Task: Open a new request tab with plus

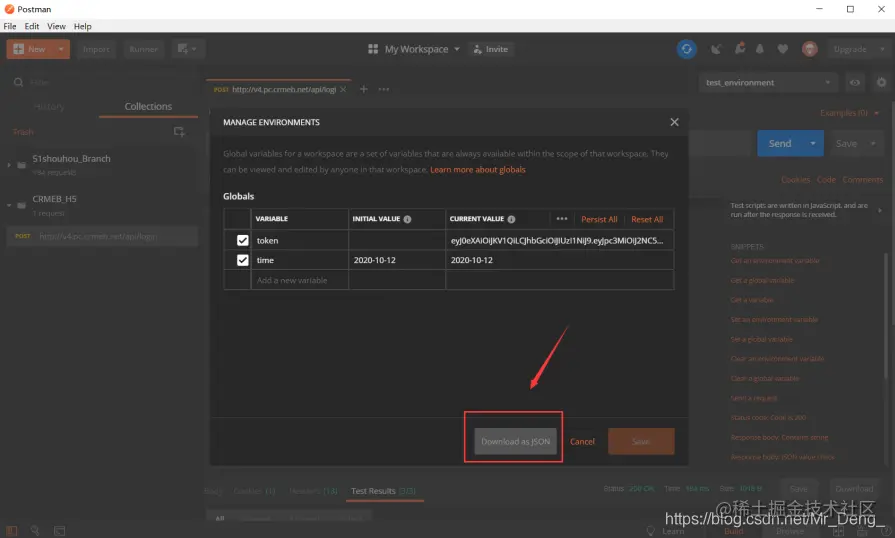Action: pos(364,89)
